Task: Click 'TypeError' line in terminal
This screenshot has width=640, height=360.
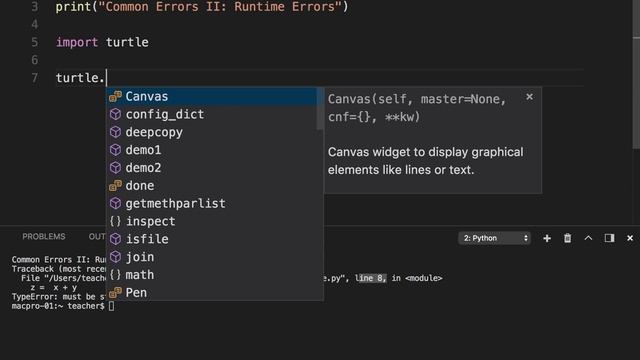Action: 58,297
